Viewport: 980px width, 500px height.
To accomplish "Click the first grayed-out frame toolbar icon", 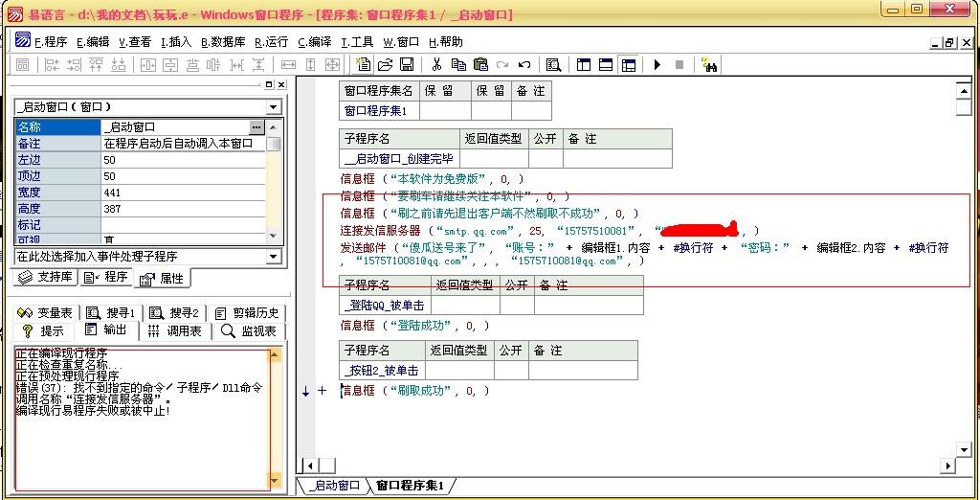I will point(22,64).
